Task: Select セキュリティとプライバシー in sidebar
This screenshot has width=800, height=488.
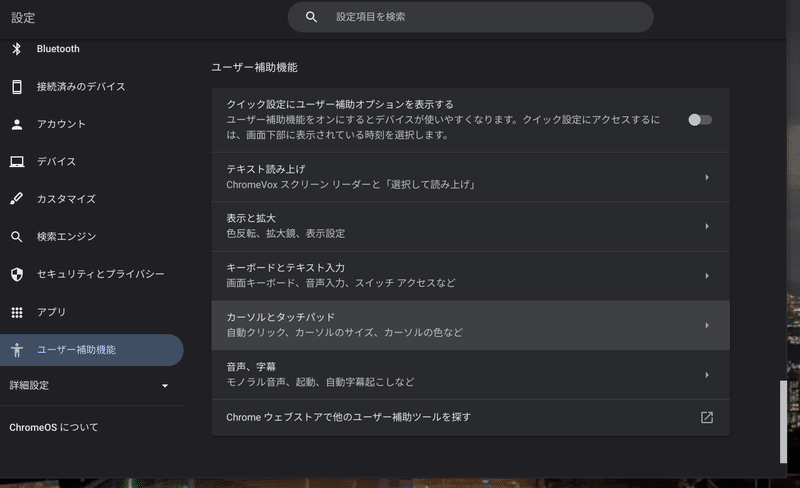Action: pos(101,274)
